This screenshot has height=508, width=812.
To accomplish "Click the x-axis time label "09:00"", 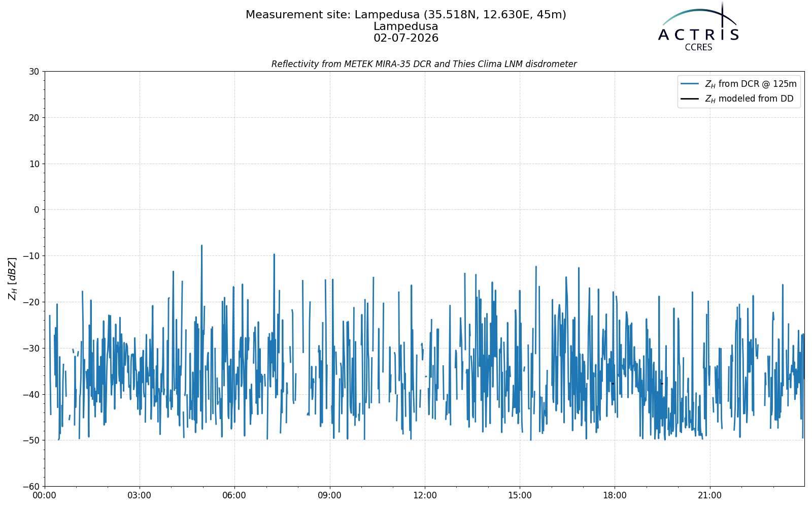I will point(330,495).
